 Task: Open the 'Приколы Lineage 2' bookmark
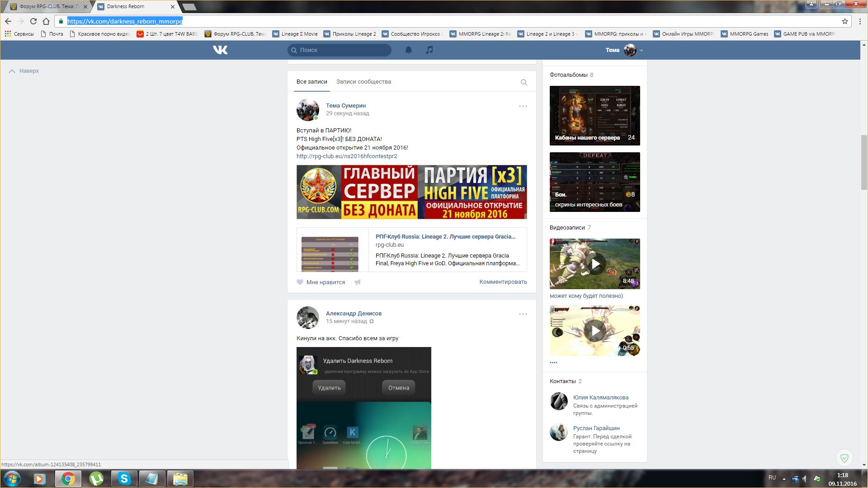tap(350, 34)
